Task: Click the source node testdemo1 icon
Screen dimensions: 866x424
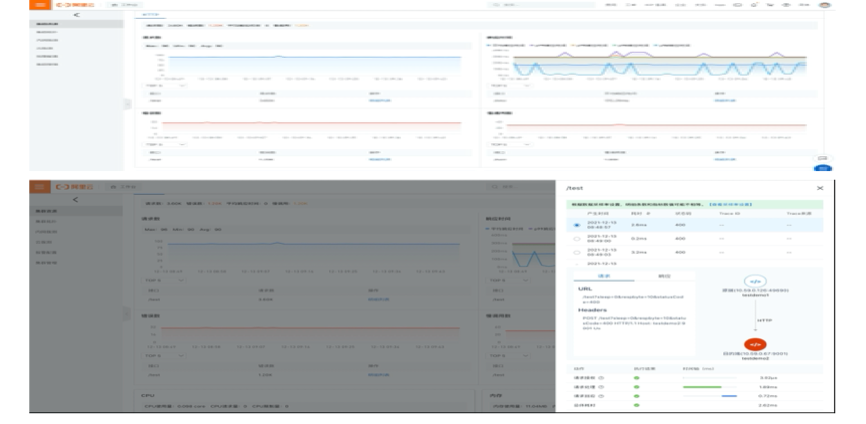Action: 755,281
